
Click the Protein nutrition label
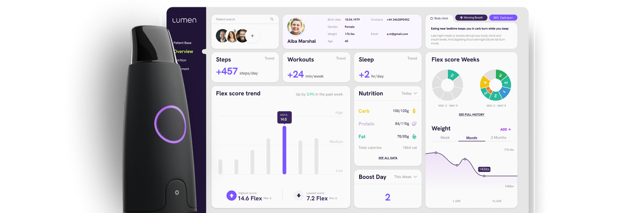pyautogui.click(x=366, y=124)
